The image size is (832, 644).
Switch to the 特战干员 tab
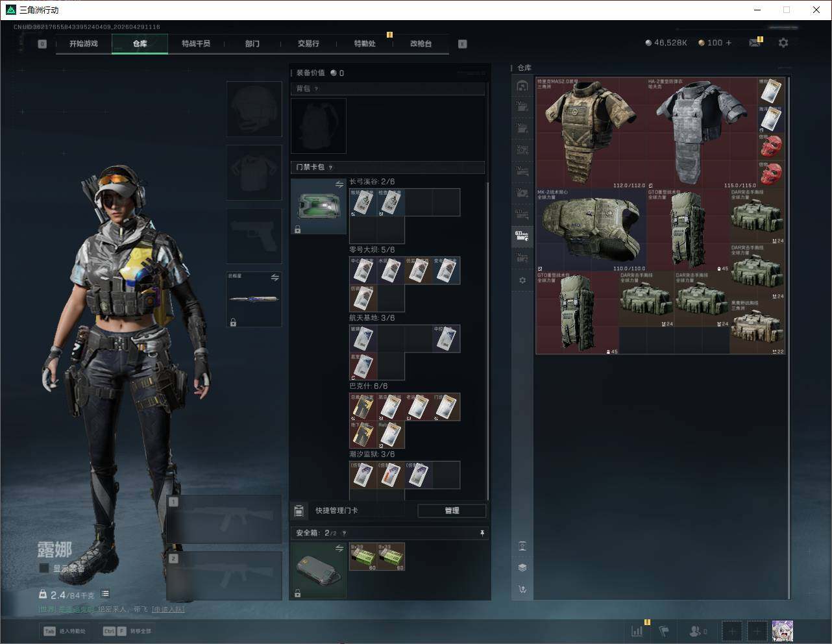(x=196, y=43)
